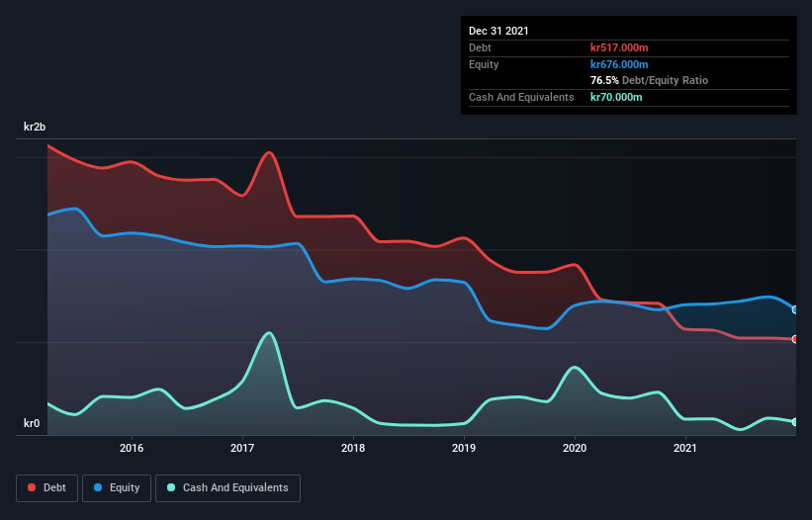812x520 pixels.
Task: Select the red Debt endpoint marker
Action: point(795,339)
